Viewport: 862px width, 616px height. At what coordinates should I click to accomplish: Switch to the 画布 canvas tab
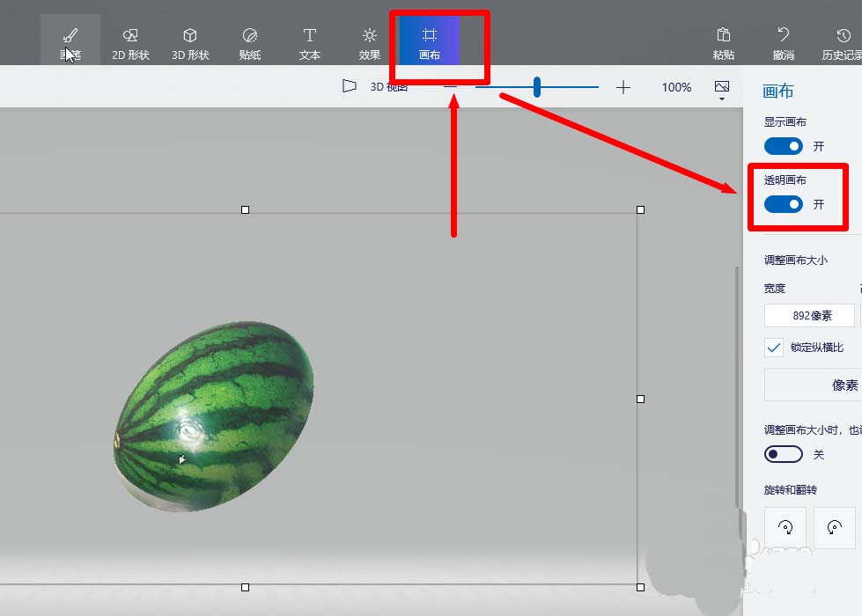coord(430,41)
